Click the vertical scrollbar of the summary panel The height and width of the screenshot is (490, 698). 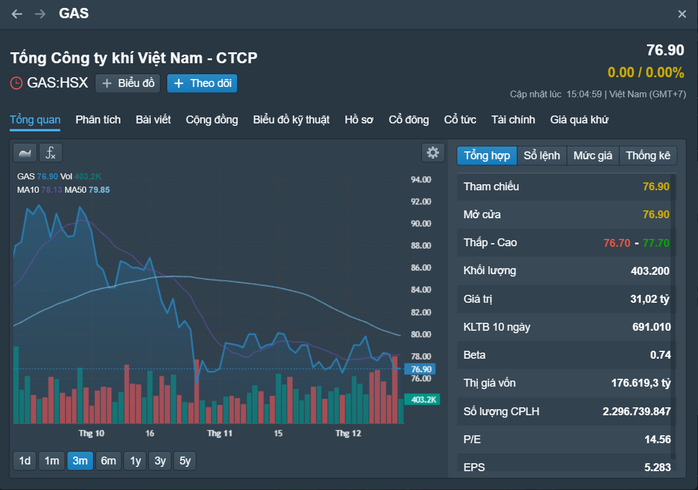coord(673,316)
